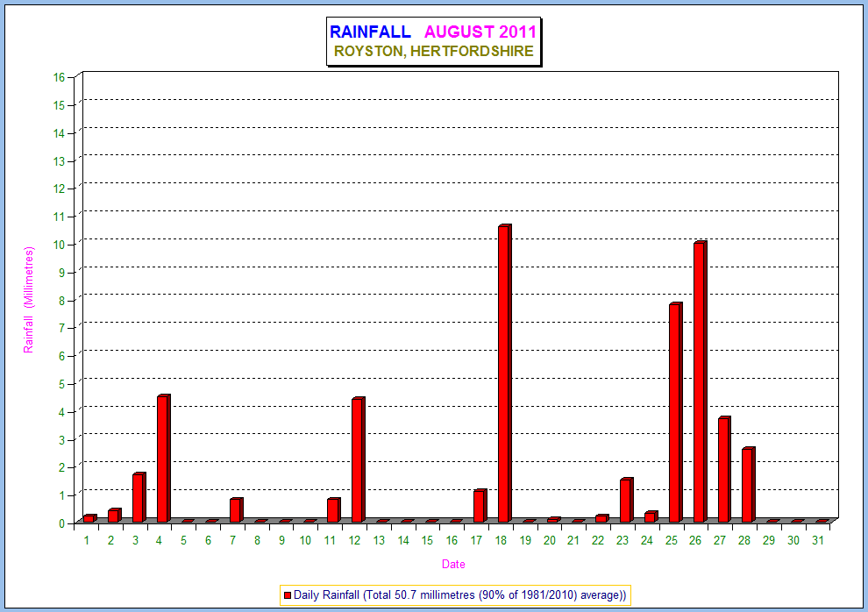Viewport: 868px width, 612px height.
Task: Click the bar for date 26
Action: point(700,381)
